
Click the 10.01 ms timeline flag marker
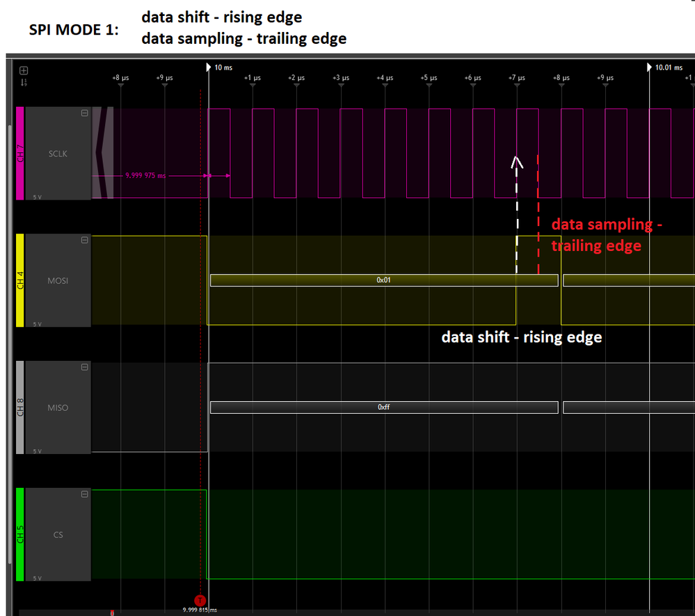[x=648, y=67]
